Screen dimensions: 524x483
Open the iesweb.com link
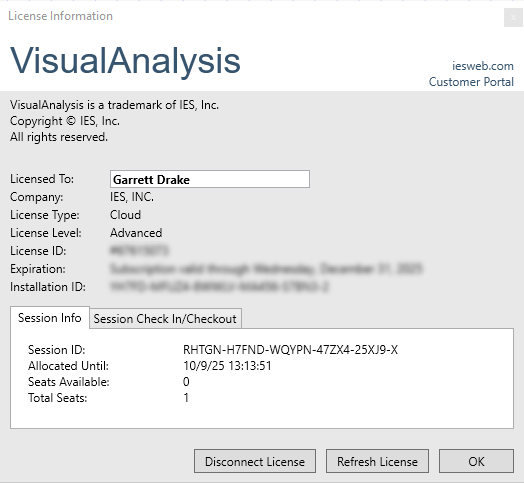[483, 66]
